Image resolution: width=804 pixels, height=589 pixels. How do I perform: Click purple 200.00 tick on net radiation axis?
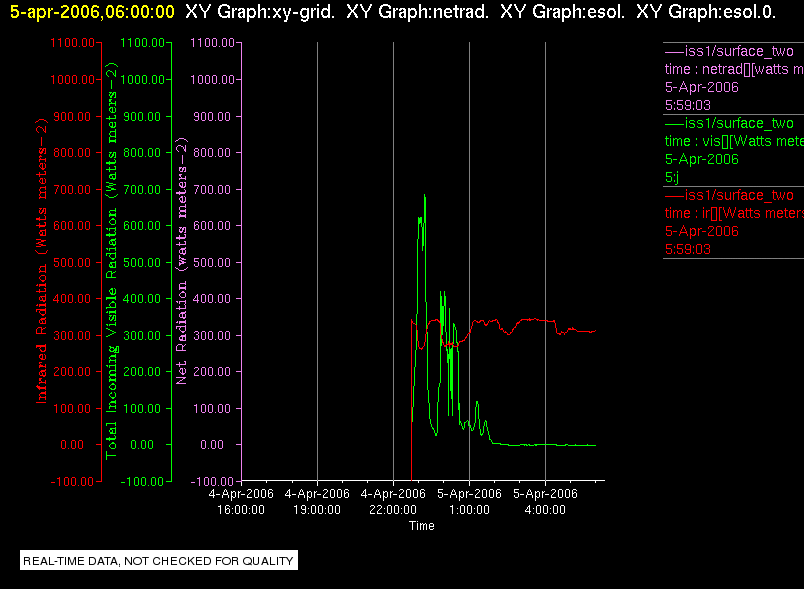pyautogui.click(x=212, y=372)
